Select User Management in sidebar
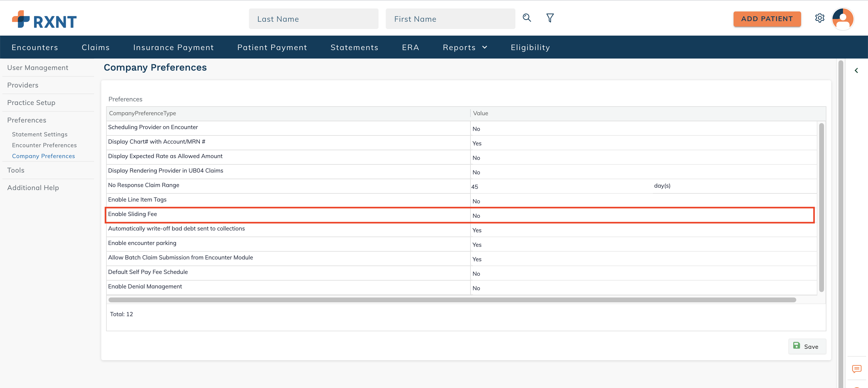The image size is (868, 388). (38, 68)
